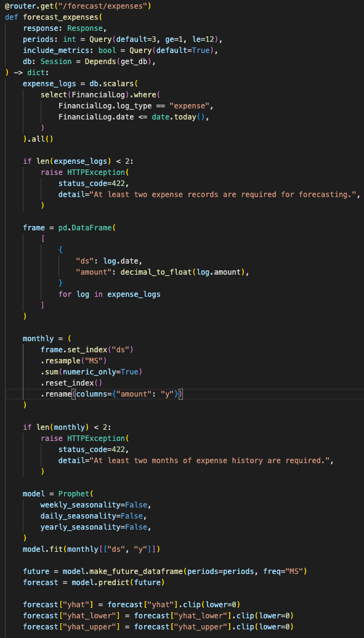Click the '-> dict:' return annotation

[x=31, y=73]
